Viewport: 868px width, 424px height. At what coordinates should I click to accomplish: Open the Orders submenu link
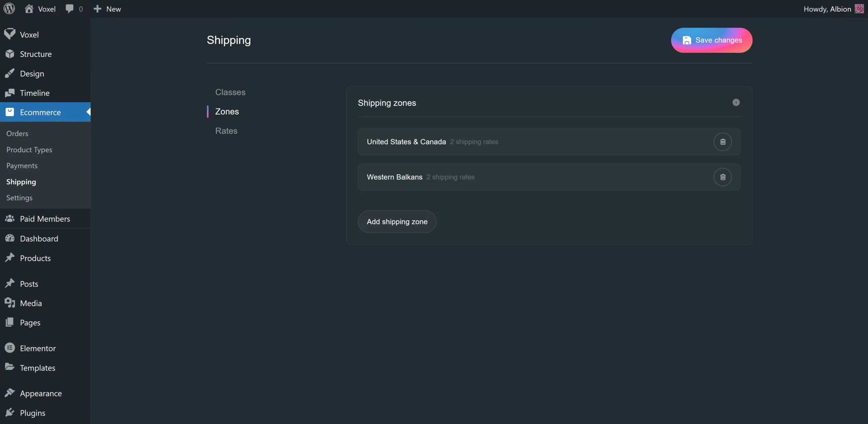pos(17,134)
